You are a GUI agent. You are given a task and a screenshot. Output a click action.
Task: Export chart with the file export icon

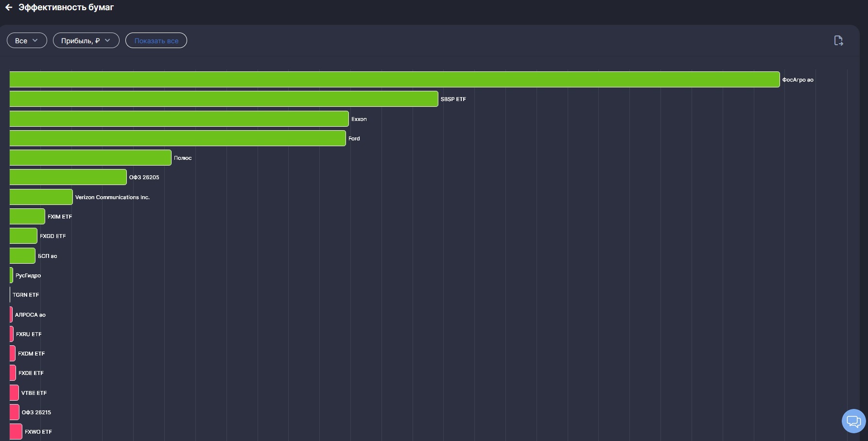(x=838, y=41)
